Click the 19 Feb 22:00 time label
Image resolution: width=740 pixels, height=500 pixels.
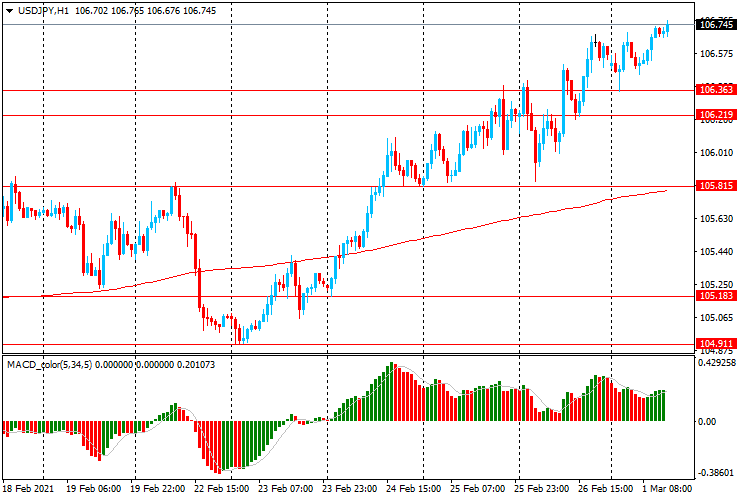158,488
